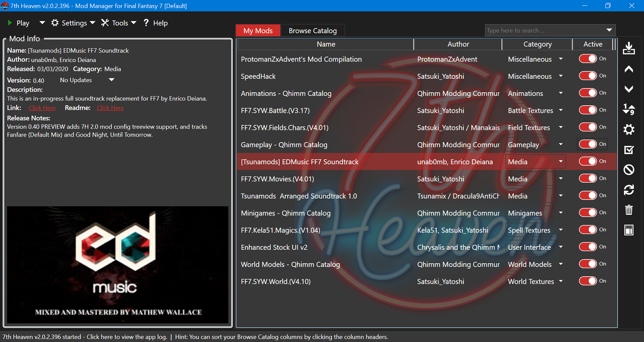Disable FF7.SYW.Battle.(V3.17) toggle
The width and height of the screenshot is (644, 342).
[588, 110]
